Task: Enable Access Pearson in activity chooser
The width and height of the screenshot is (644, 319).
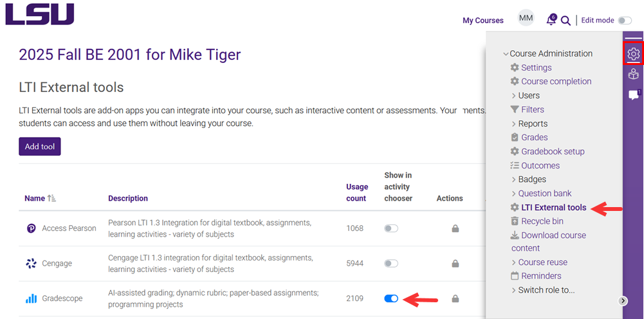Action: click(391, 229)
